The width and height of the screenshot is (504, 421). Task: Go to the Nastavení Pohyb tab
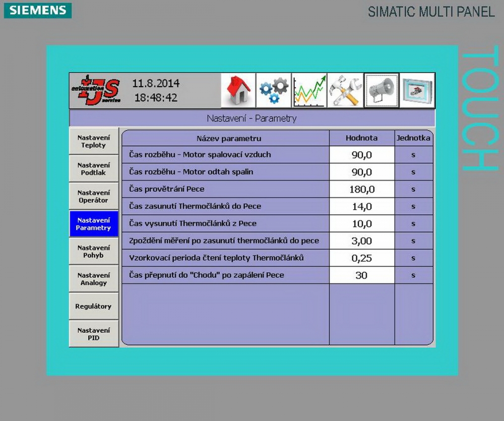94,252
